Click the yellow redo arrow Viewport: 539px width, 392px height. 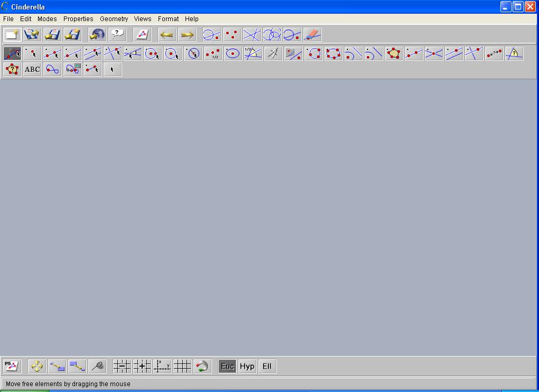[x=187, y=35]
